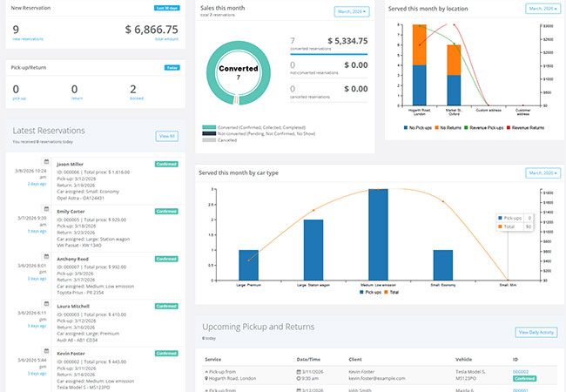Open Served by car type March, 2026 dropdown

pyautogui.click(x=542, y=173)
